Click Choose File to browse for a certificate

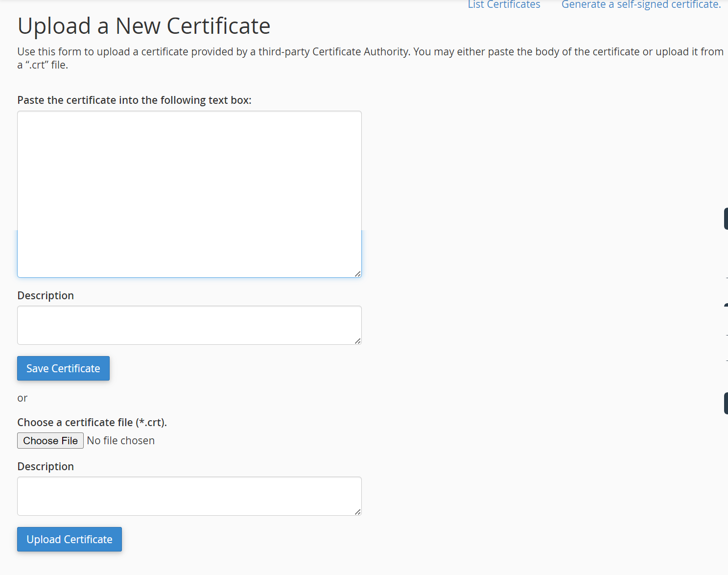[50, 440]
